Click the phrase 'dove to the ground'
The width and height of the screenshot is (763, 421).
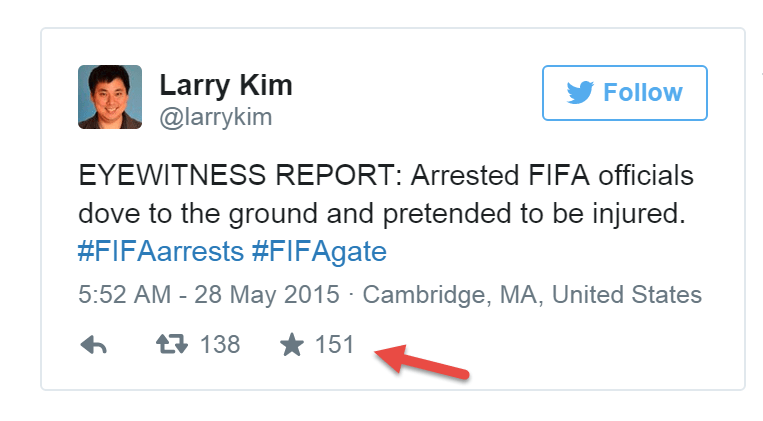199,214
